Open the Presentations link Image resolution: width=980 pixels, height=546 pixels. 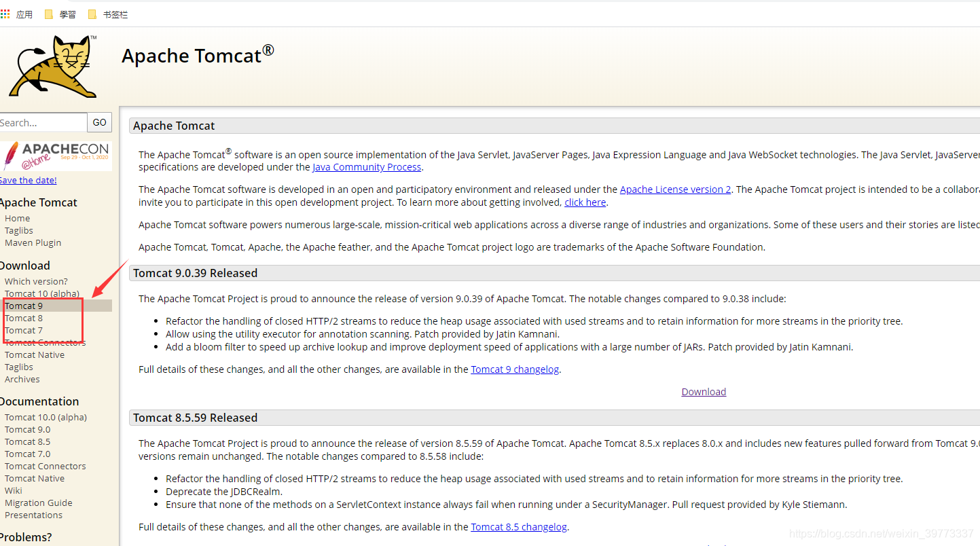[x=33, y=515]
